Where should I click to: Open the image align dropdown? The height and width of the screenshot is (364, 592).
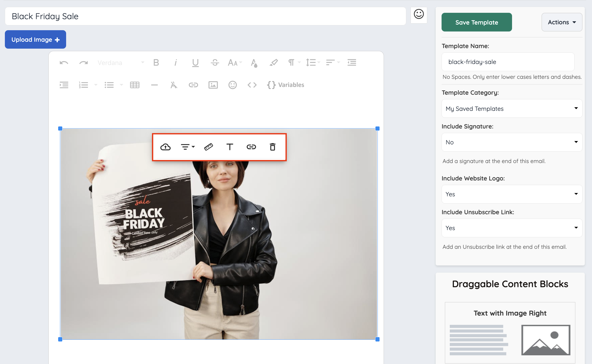pyautogui.click(x=188, y=147)
